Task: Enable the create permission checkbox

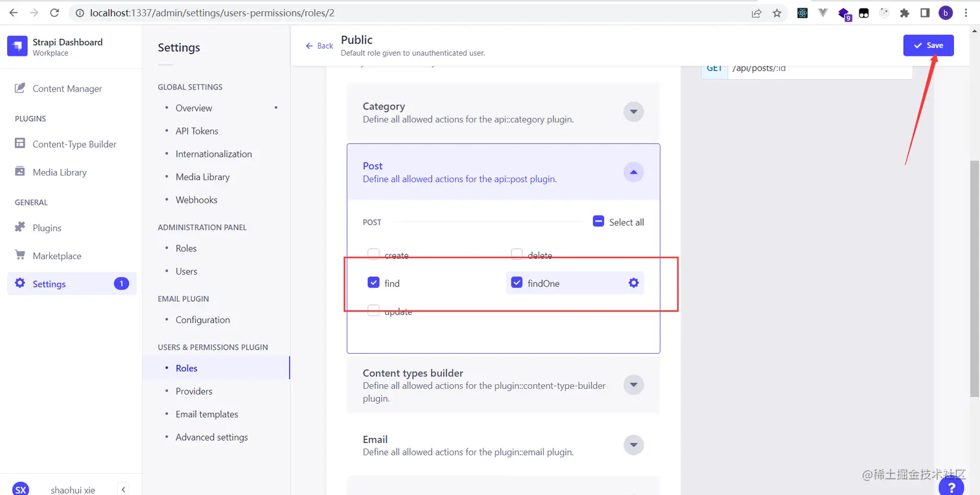Action: pyautogui.click(x=373, y=254)
